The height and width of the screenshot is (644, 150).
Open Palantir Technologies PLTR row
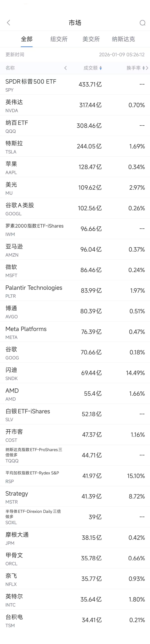click(x=75, y=290)
